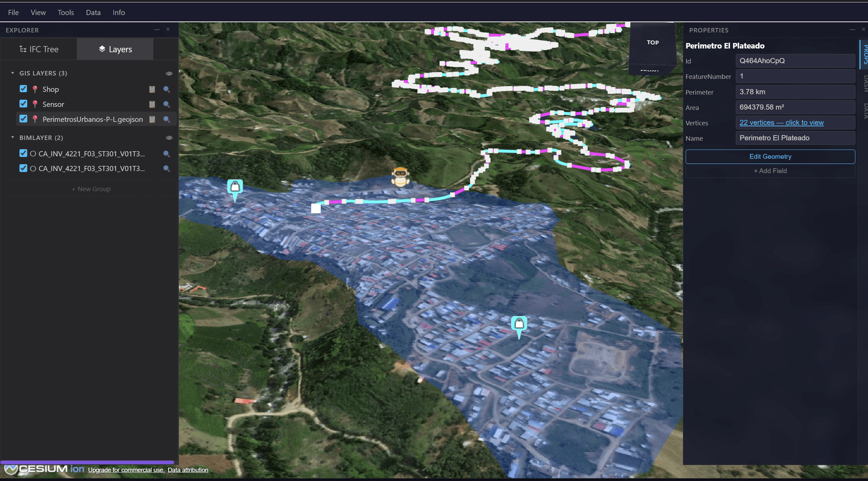
Task: Click the Name field Perimetro El Plateado
Action: pyautogui.click(x=795, y=138)
